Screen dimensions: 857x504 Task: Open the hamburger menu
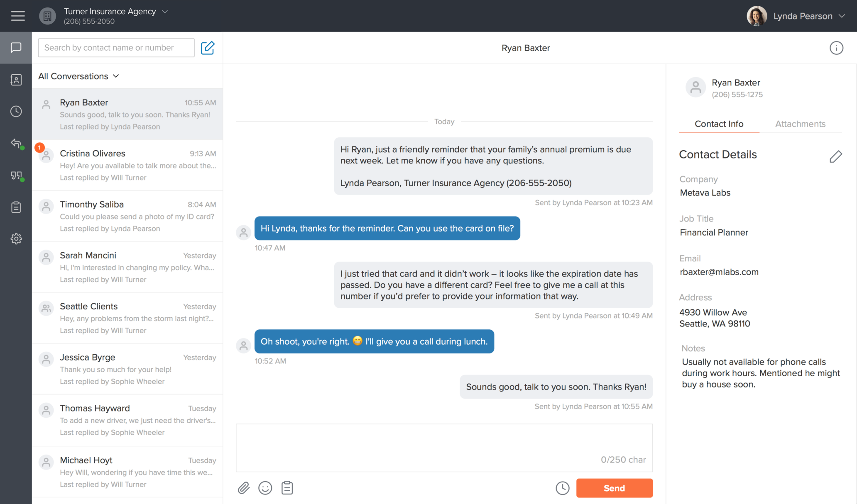(17, 16)
